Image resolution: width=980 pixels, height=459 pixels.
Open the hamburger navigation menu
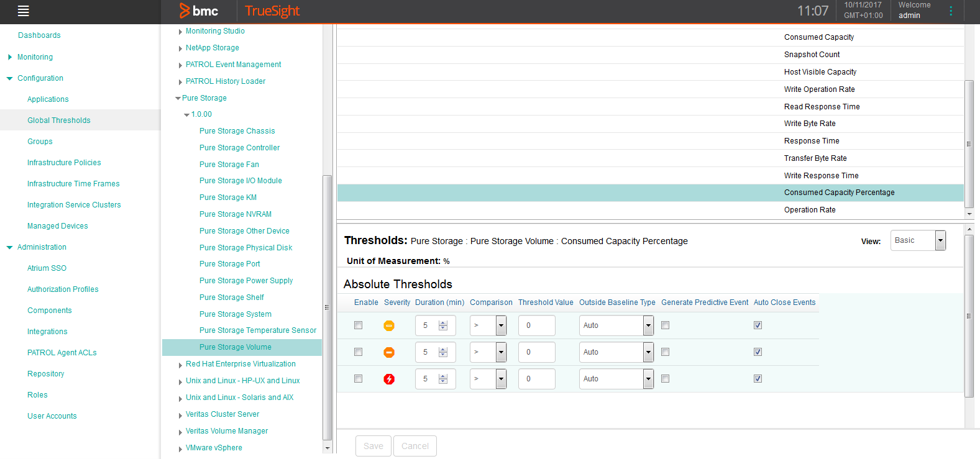(x=23, y=11)
